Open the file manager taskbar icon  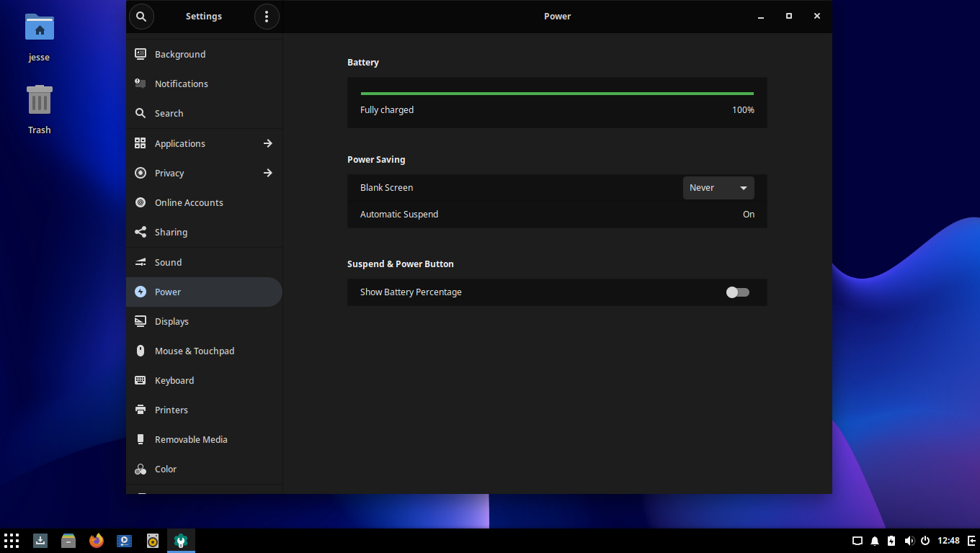tap(68, 541)
